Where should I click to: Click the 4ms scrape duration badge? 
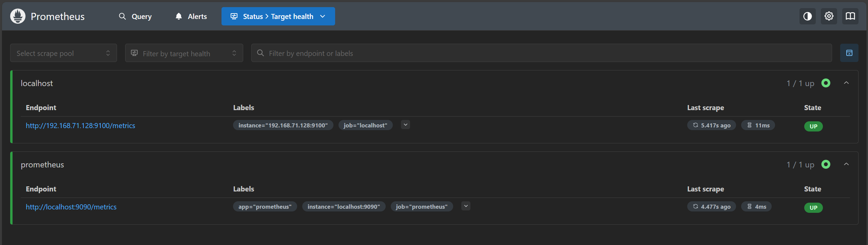tap(756, 206)
